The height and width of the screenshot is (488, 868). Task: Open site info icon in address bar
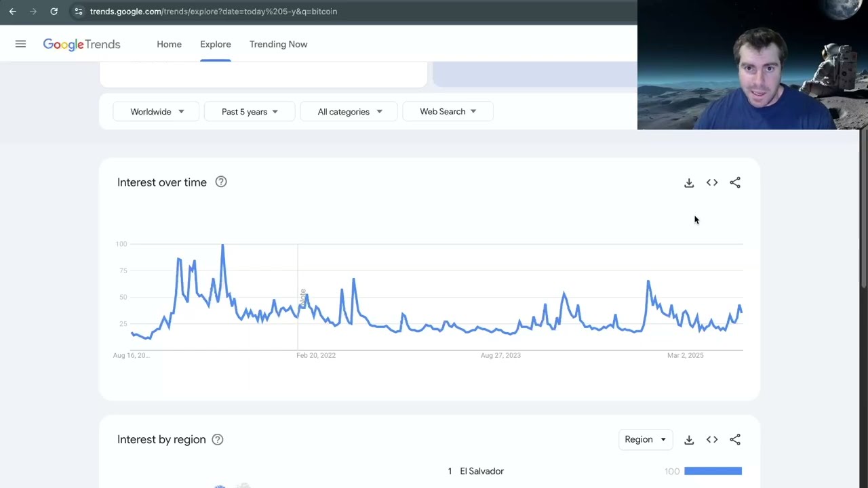(x=78, y=12)
